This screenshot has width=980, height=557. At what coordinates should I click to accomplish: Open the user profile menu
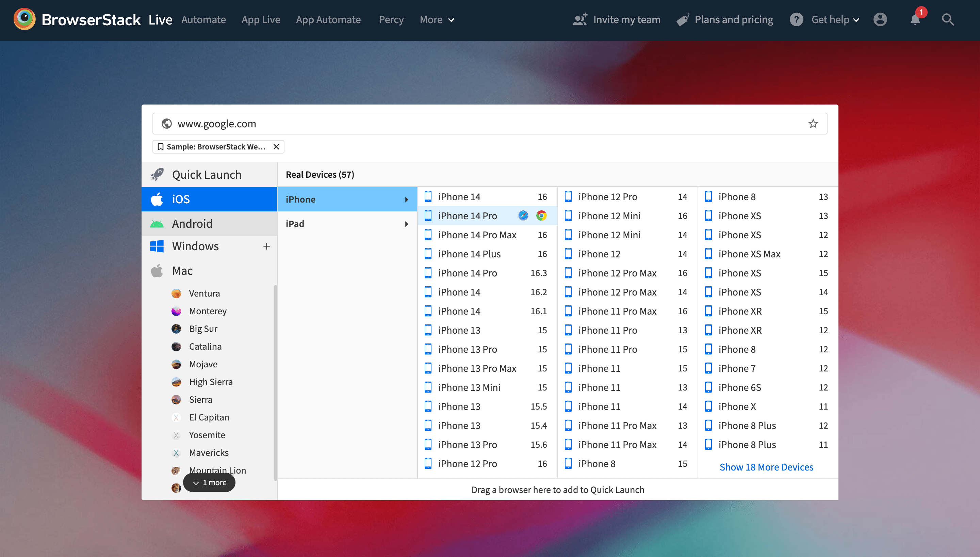tap(880, 19)
